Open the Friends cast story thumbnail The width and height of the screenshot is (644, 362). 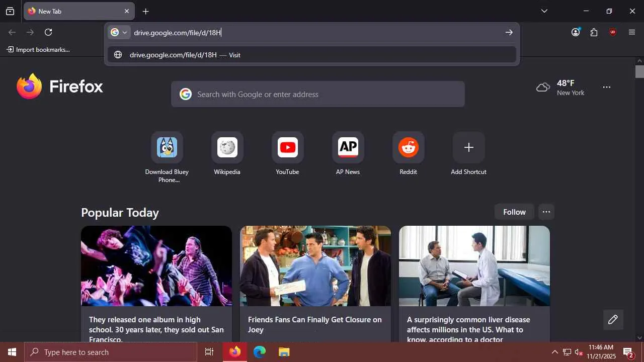(315, 266)
